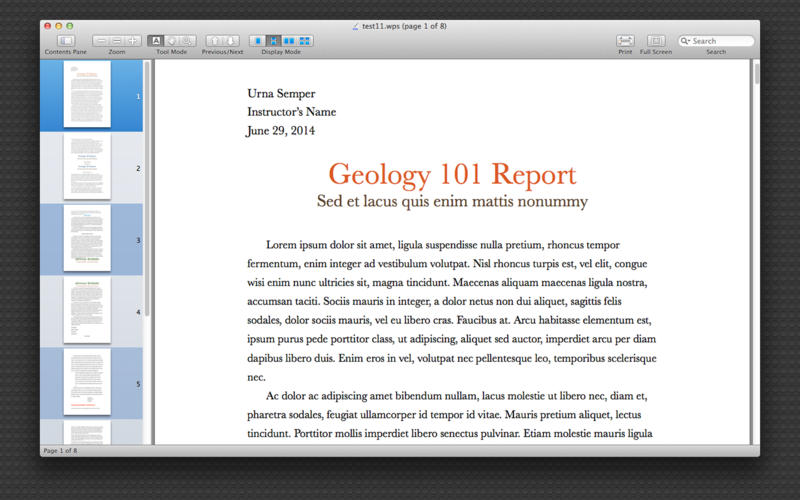Select the text selection tool mode
Screen dimensions: 800x500
[x=155, y=40]
